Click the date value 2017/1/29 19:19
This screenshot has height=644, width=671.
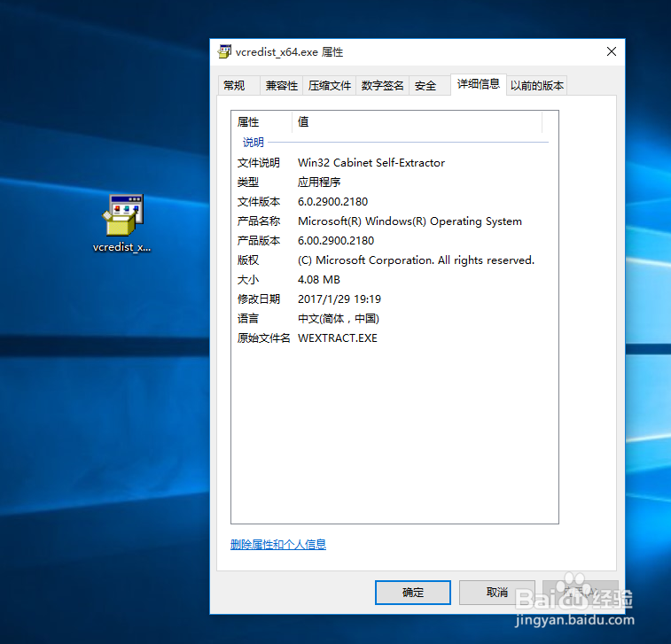pos(339,299)
